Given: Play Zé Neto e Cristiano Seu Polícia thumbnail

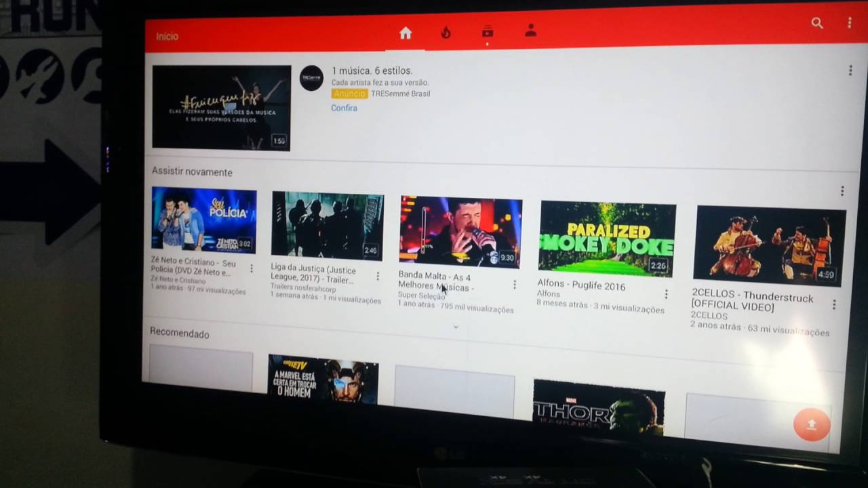Looking at the screenshot, I should pyautogui.click(x=203, y=221).
